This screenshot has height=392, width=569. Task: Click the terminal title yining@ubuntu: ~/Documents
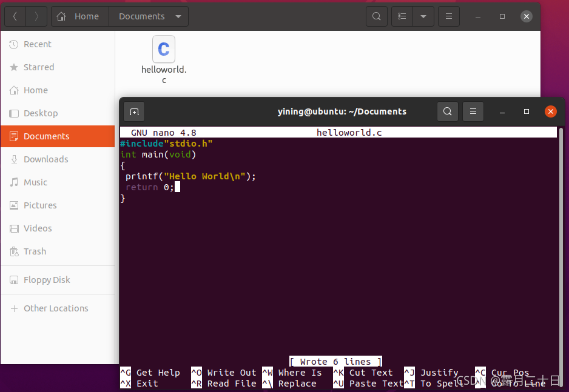coord(342,111)
